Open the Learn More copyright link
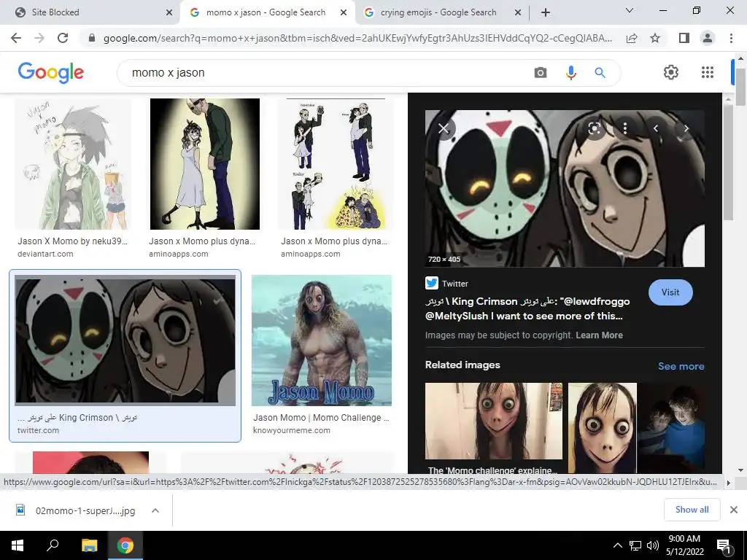747x560 pixels. 599,335
